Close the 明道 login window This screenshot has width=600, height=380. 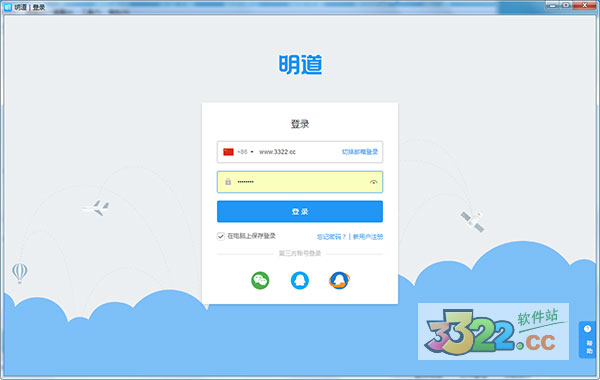click(x=585, y=5)
